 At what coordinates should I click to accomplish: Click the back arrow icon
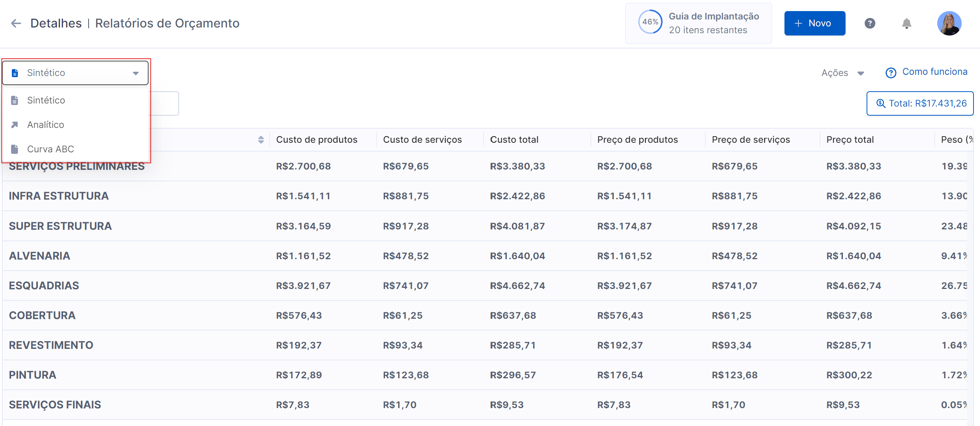pyautogui.click(x=16, y=23)
